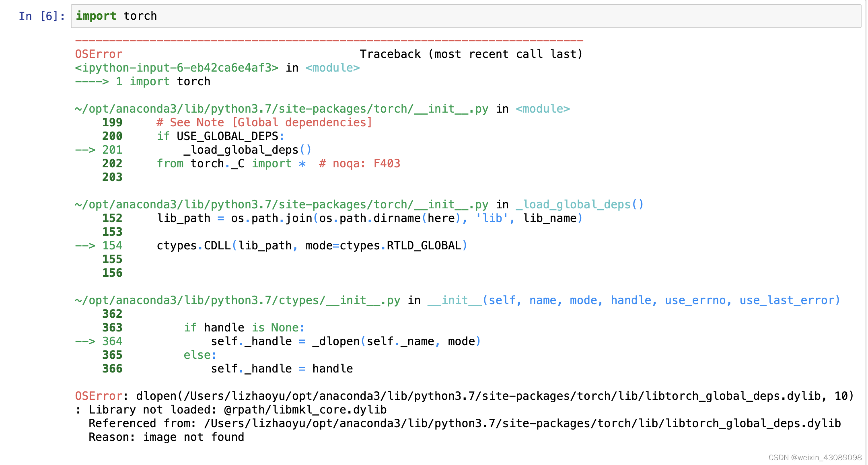
Task: Click 'self._handle = handle' line 366
Action: coord(282,368)
